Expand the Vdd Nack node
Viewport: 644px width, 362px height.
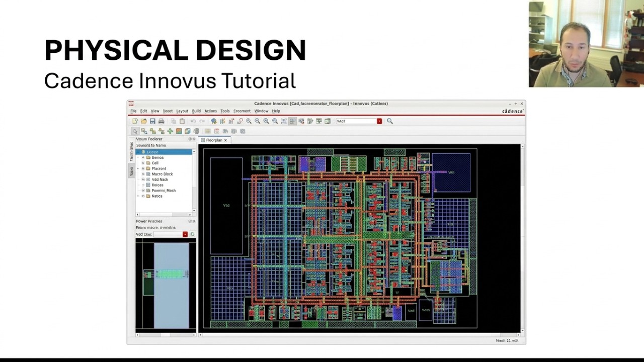(143, 179)
